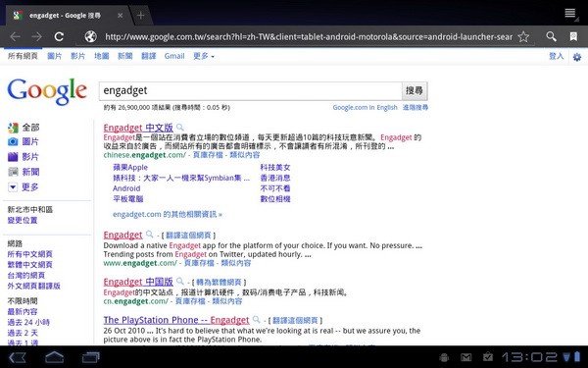Open the Android debug notification icon
This screenshot has width=588, height=368.
pos(444,357)
